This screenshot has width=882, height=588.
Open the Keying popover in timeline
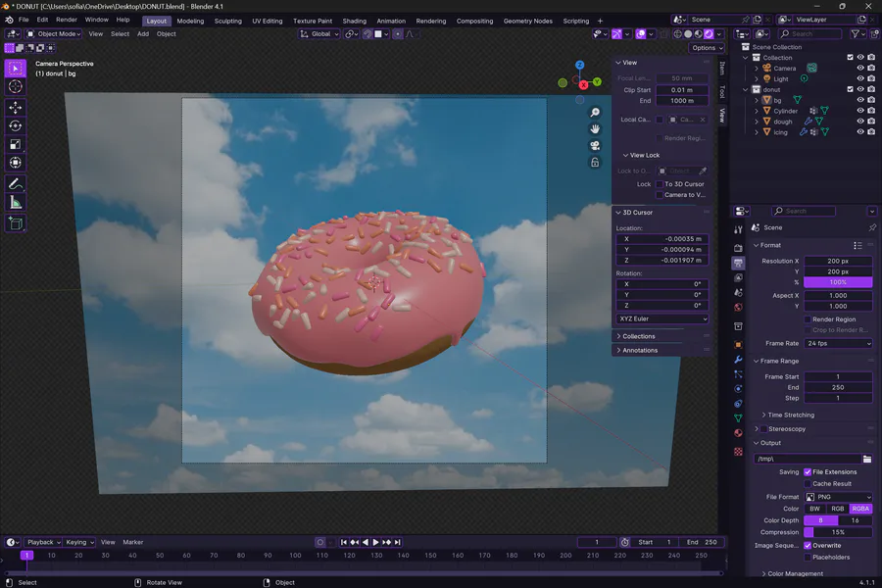[x=79, y=542]
